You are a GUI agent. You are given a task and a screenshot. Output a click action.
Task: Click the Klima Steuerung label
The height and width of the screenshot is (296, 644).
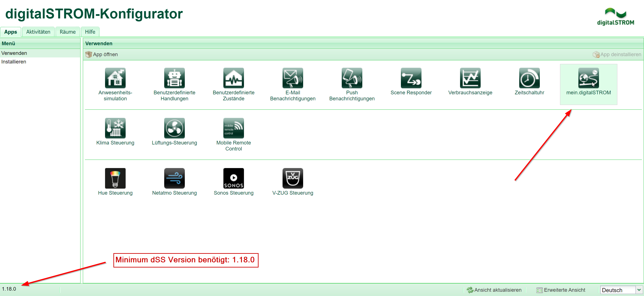(x=115, y=143)
